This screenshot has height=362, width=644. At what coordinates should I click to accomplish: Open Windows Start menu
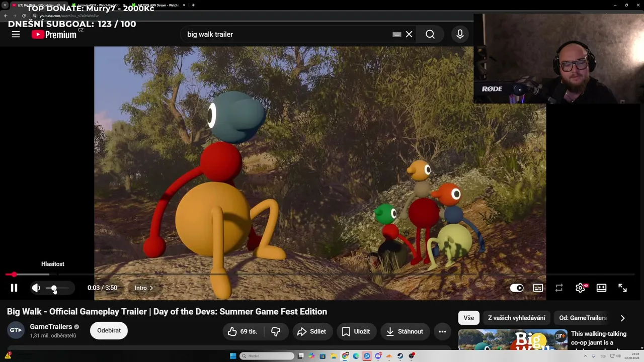[233, 356]
